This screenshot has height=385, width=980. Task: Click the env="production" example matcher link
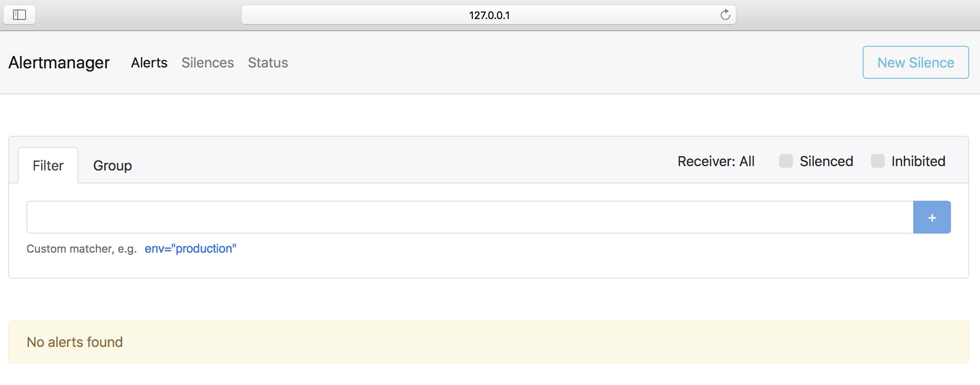point(190,248)
